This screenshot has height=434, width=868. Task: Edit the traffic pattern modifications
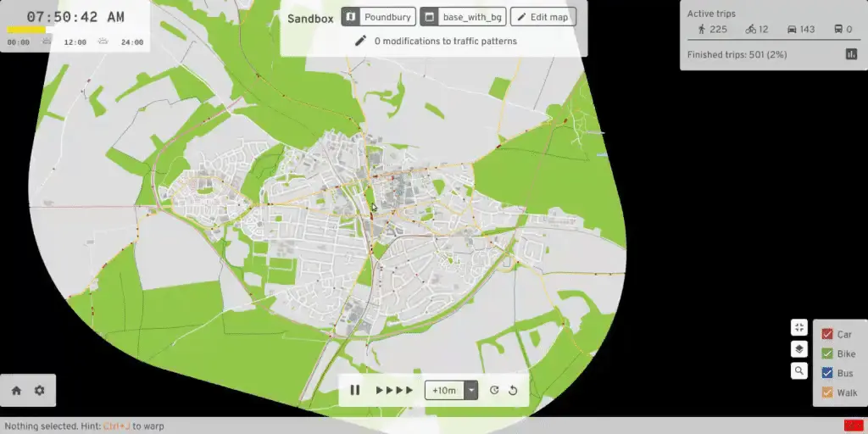(361, 41)
